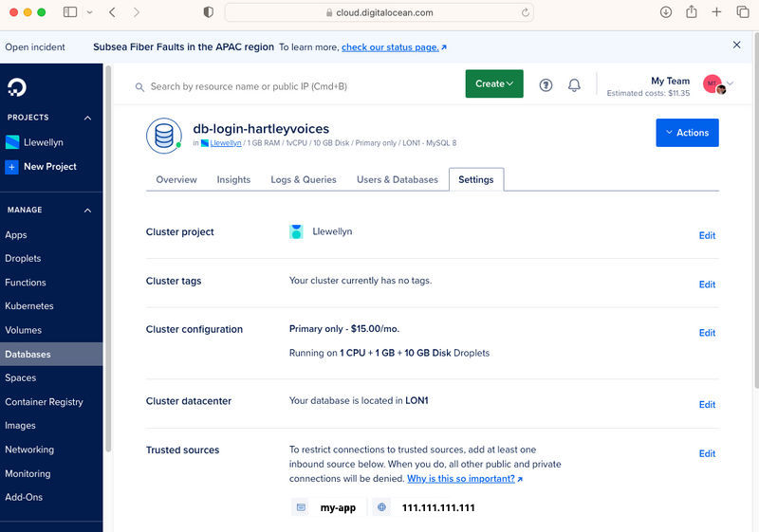Click the Llewellyn icon in Cluster project row
759x532 pixels.
tap(296, 231)
